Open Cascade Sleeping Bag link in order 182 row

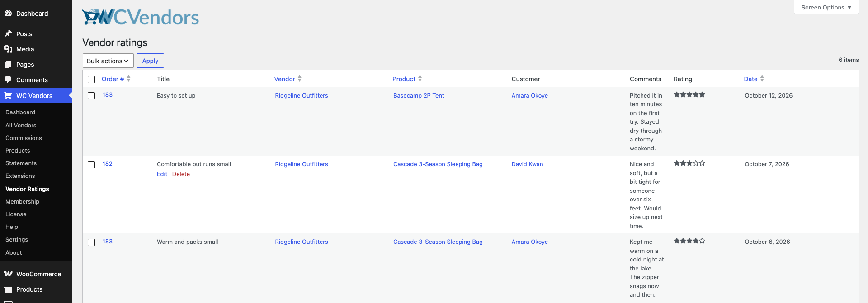(438, 164)
